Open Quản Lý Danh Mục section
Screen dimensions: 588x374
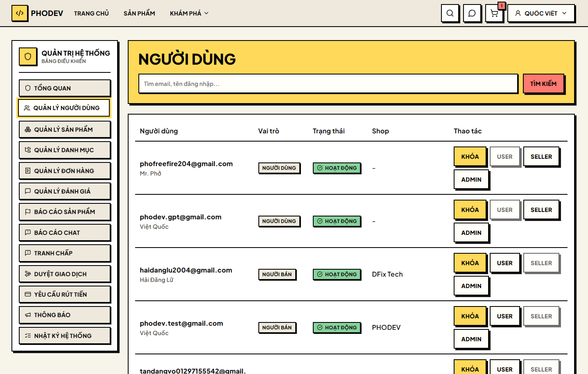65,150
